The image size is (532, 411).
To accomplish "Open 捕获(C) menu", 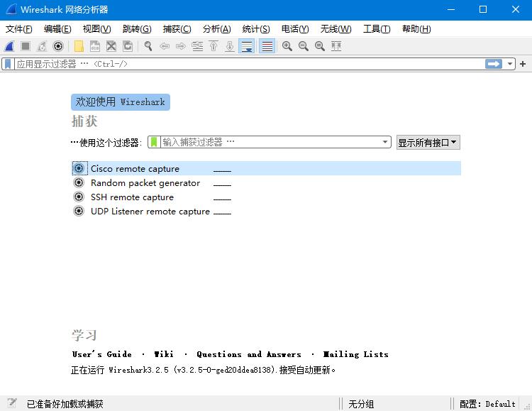I will pyautogui.click(x=177, y=29).
